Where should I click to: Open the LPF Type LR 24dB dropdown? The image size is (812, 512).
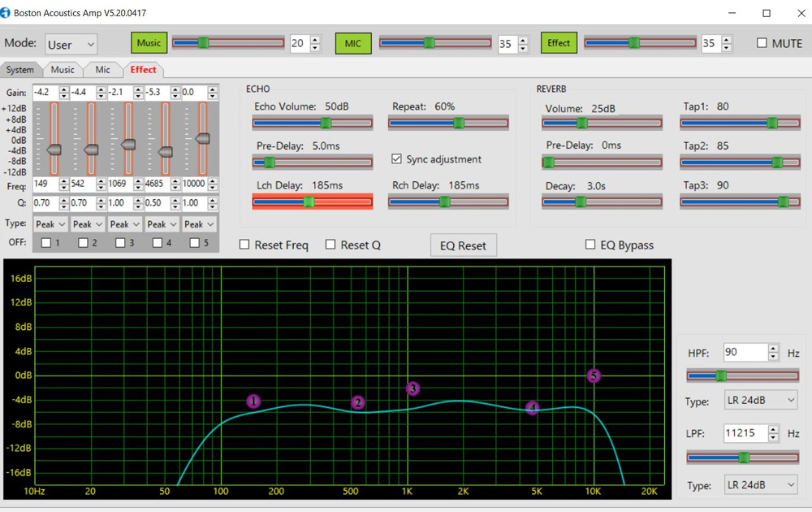pyautogui.click(x=761, y=485)
